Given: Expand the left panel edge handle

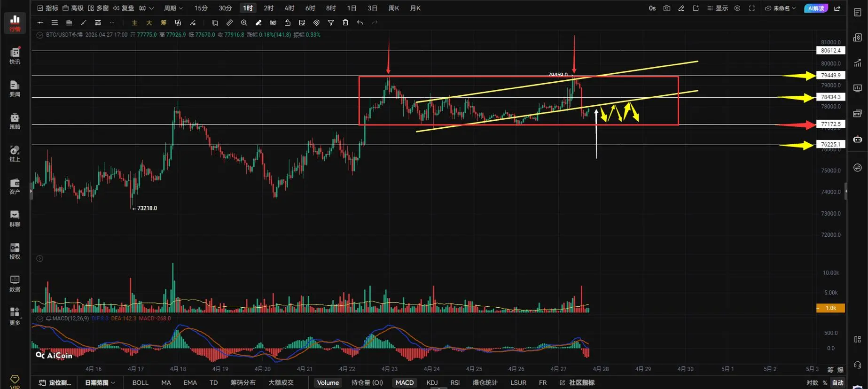Looking at the screenshot, I should click(x=31, y=191).
